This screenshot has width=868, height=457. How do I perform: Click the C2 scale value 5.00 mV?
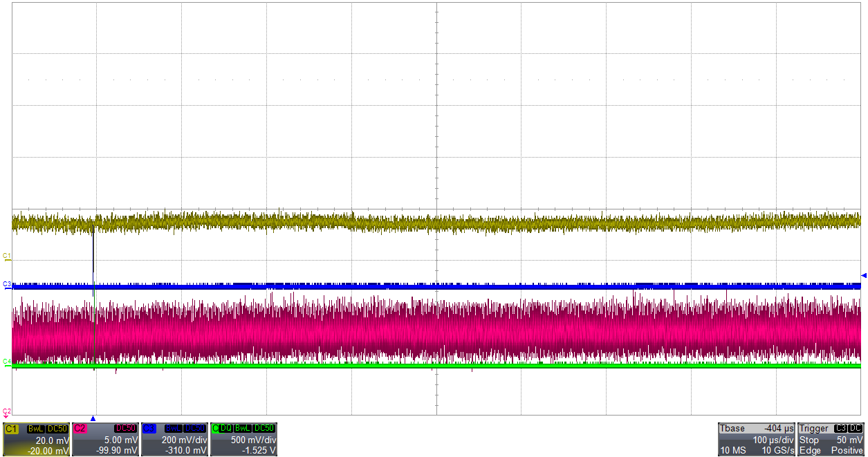121,440
